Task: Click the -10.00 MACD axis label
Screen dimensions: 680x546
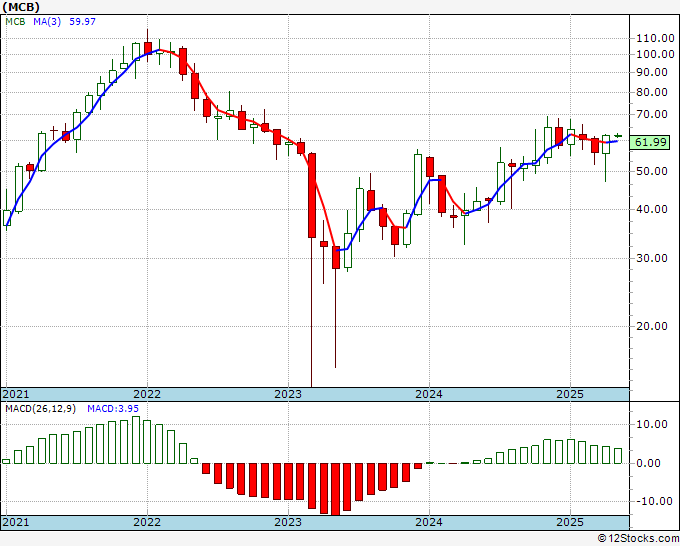Action: [x=655, y=501]
